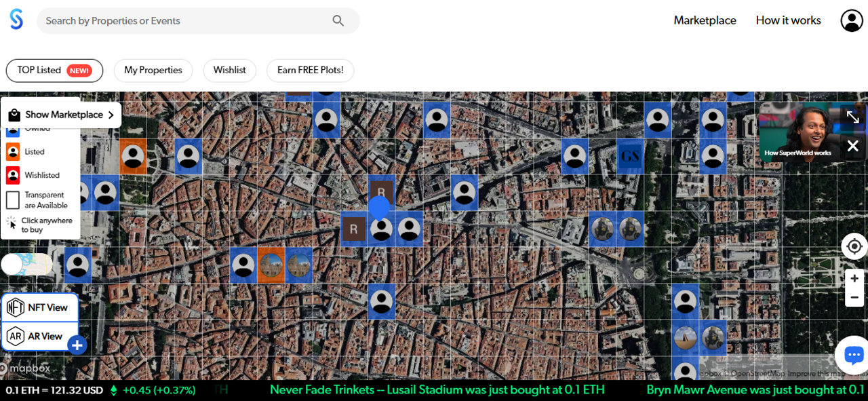Viewport: 868px width, 401px height.
Task: Click the locate-me crosshair icon
Action: tap(854, 246)
